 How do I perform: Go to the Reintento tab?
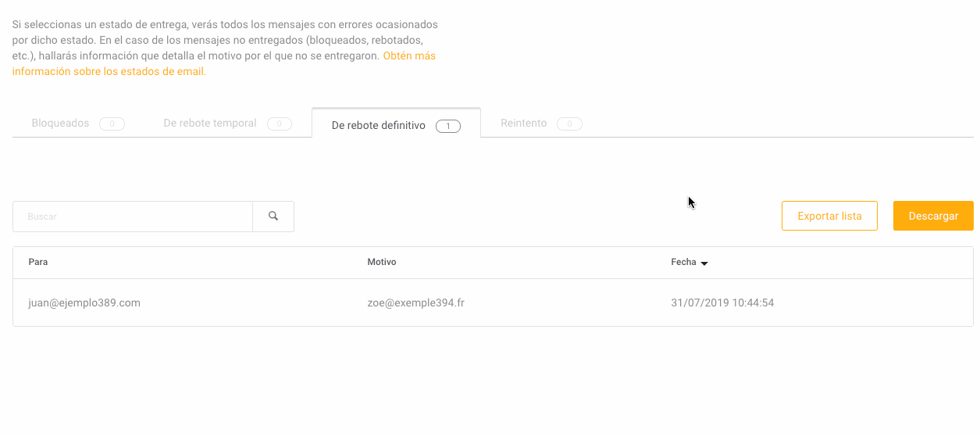coord(523,124)
